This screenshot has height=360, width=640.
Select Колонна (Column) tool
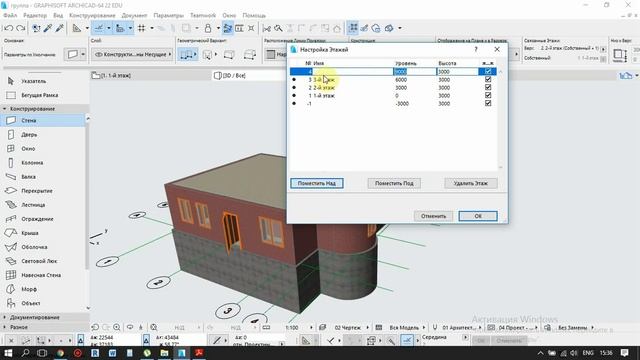coord(43,162)
